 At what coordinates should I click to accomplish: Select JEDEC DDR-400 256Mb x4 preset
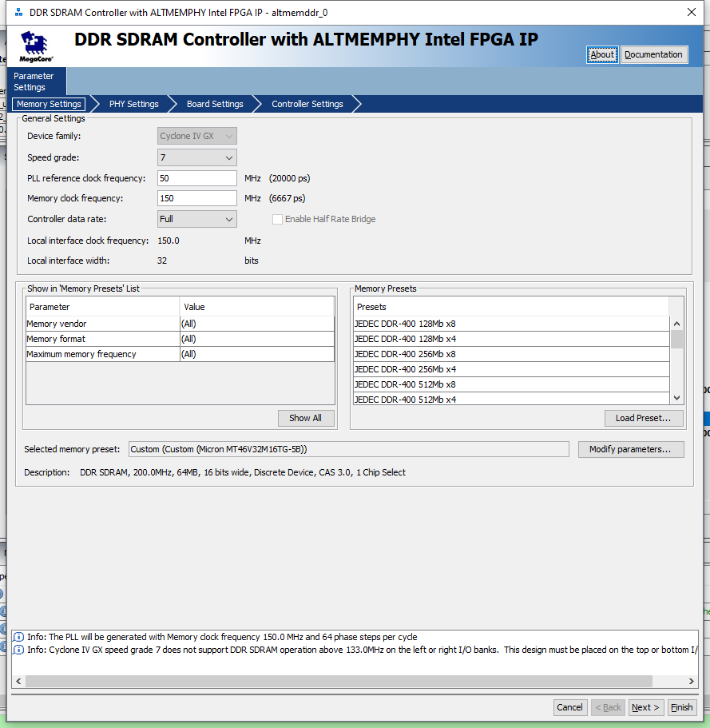pos(511,369)
